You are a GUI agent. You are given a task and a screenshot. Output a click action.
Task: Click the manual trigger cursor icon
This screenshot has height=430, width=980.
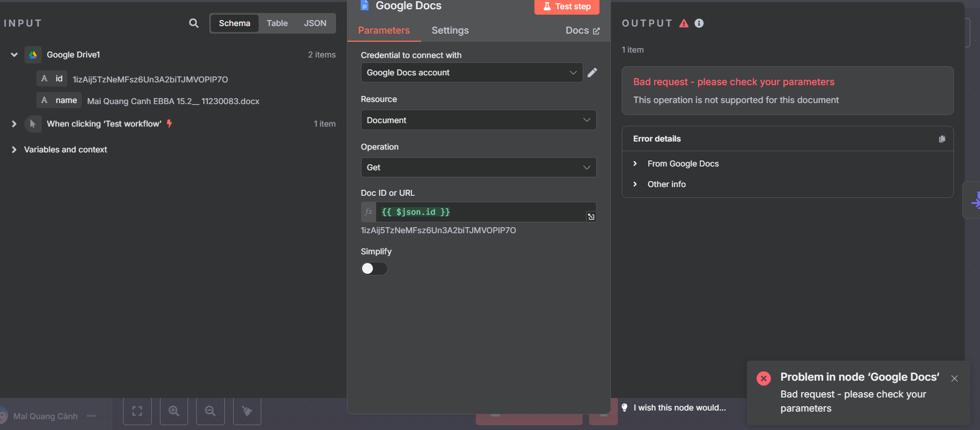pyautogui.click(x=33, y=124)
